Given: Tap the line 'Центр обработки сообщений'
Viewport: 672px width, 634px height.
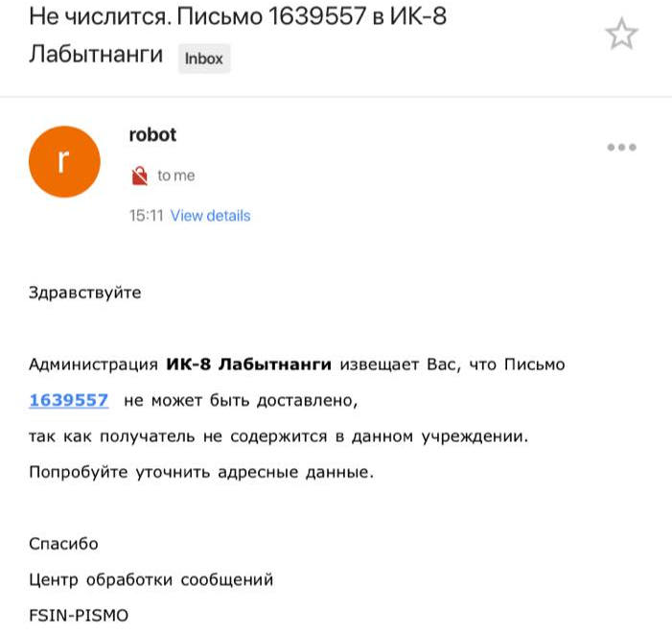Looking at the screenshot, I should pos(151,580).
